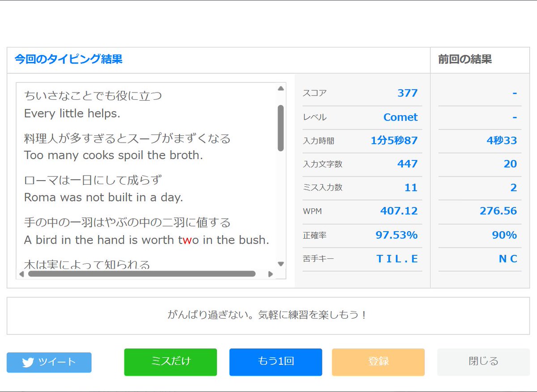Click the vertical scrollbar up arrow
Viewport: 537px width, 392px height.
pos(281,89)
